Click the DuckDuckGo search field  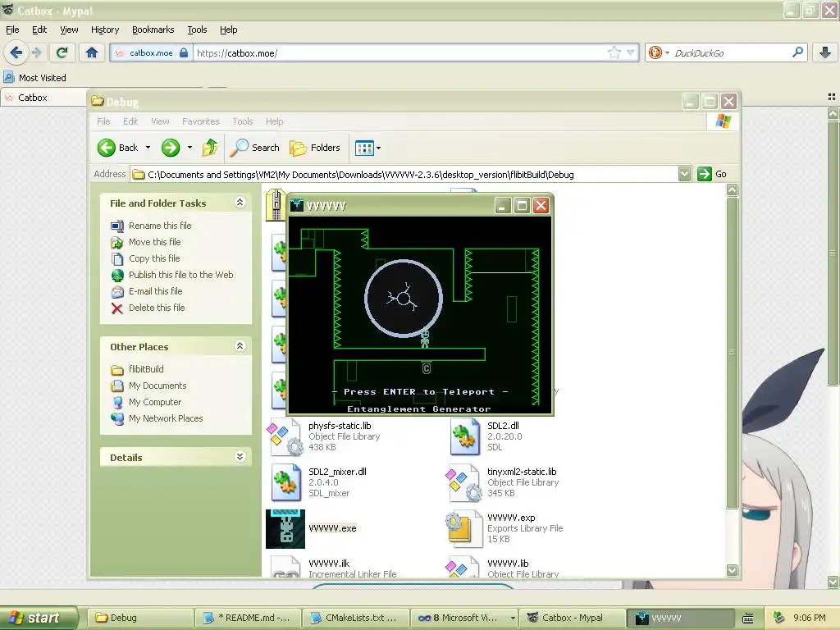pyautogui.click(x=731, y=52)
